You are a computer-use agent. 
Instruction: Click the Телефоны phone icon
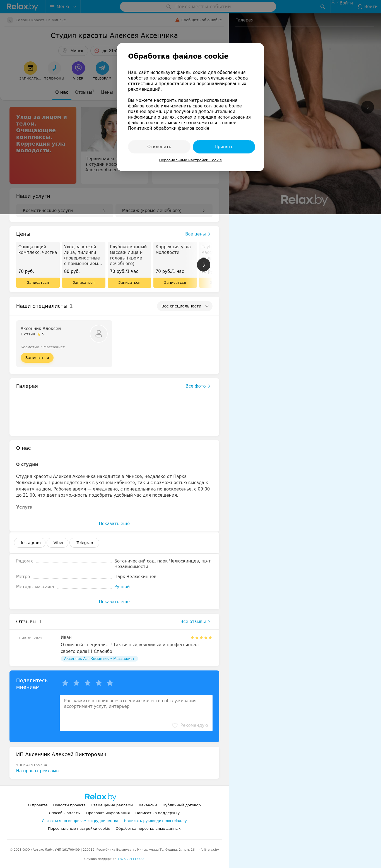(x=54, y=68)
